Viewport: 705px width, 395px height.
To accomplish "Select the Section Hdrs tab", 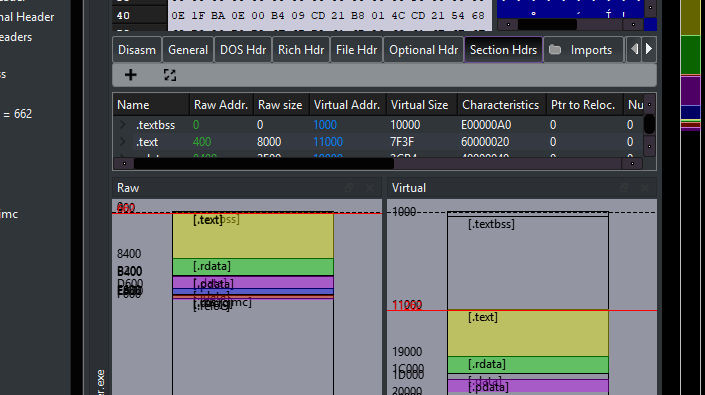I will coord(503,50).
